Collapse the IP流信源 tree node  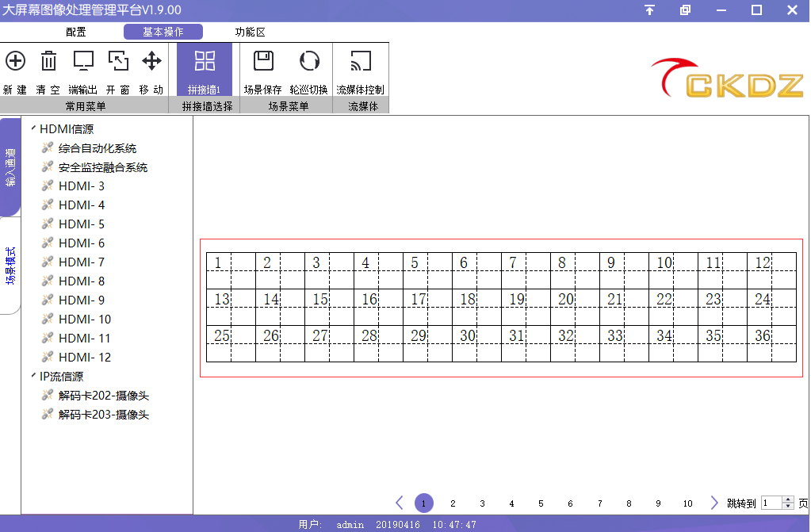pyautogui.click(x=33, y=376)
